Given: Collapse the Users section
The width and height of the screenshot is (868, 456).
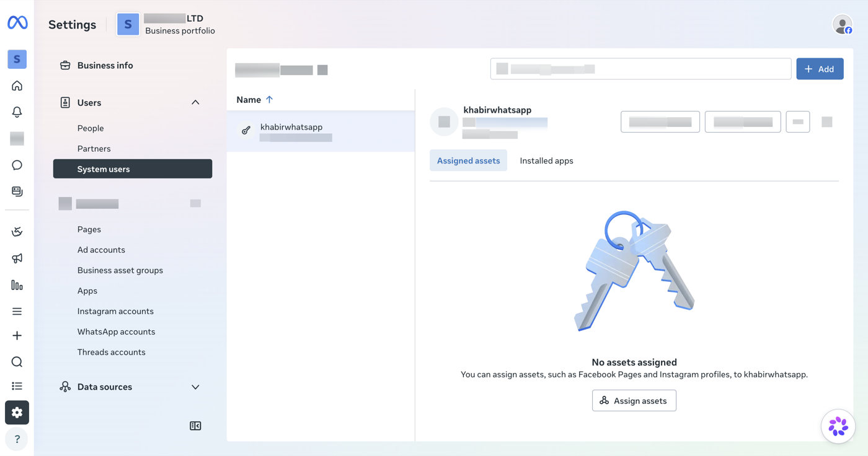Looking at the screenshot, I should (x=195, y=102).
